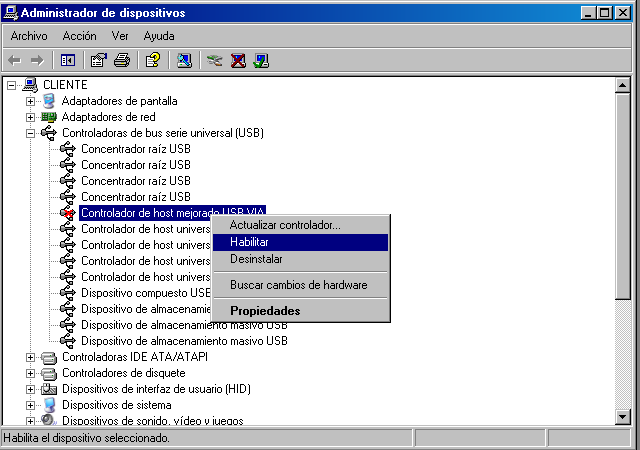Open the Ayuda menu

coord(159,36)
